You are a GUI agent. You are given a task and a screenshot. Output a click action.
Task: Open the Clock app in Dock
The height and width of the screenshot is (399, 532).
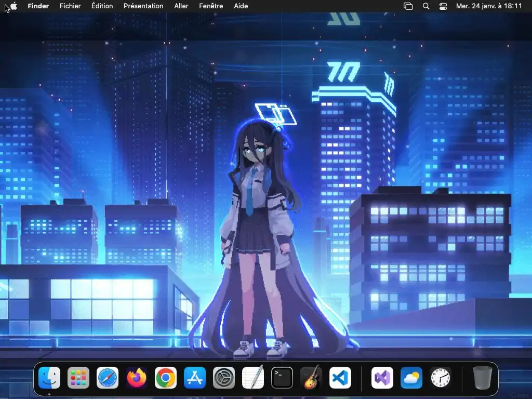[441, 378]
